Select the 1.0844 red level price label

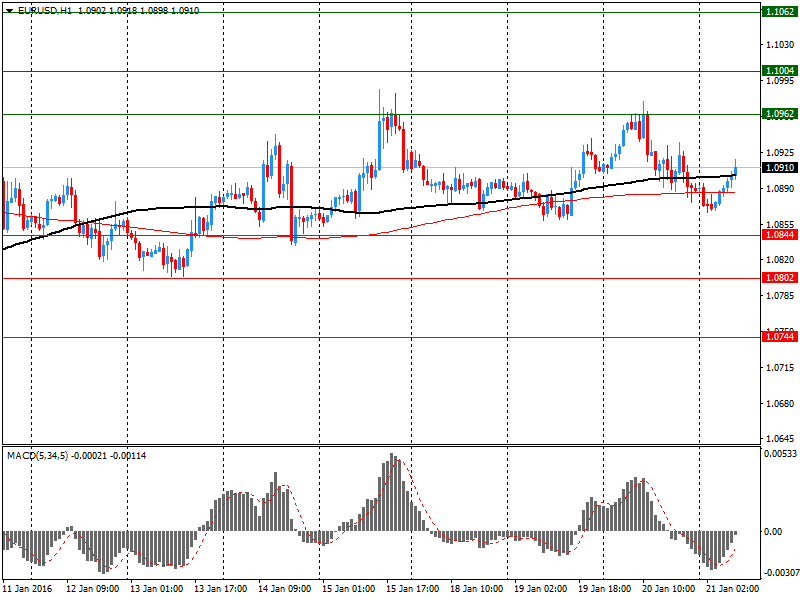[x=780, y=235]
